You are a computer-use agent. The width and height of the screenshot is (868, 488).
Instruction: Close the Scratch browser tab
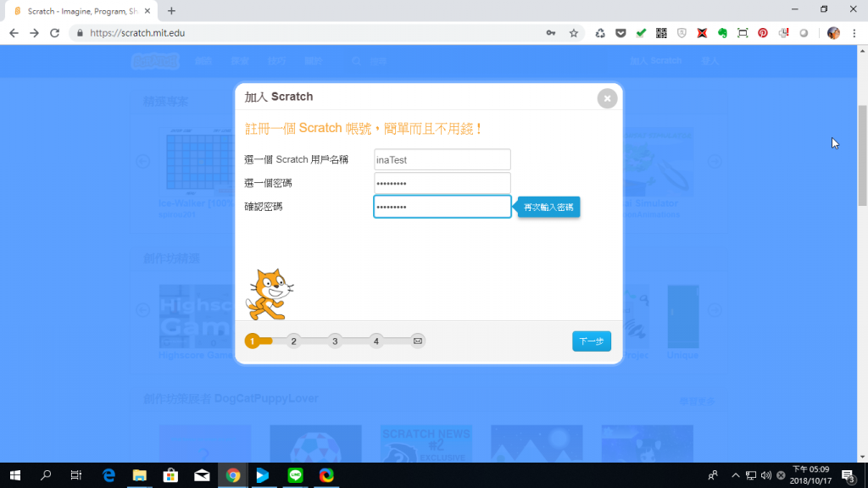pos(147,11)
